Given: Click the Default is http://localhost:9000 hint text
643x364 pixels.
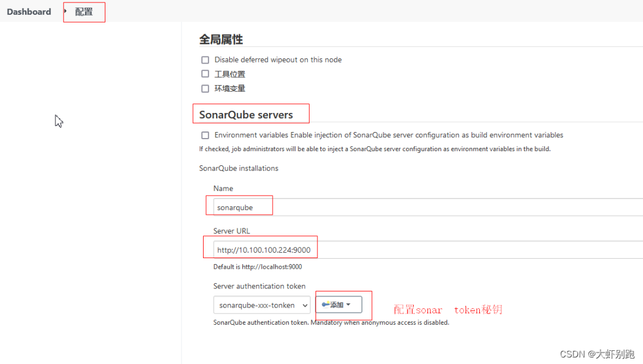Looking at the screenshot, I should 257,267.
